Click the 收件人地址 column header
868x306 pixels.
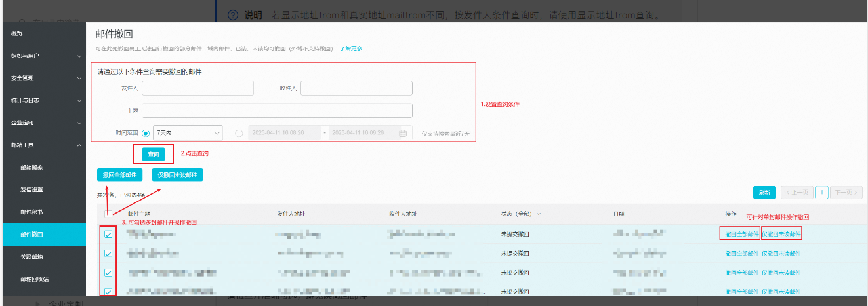click(403, 214)
